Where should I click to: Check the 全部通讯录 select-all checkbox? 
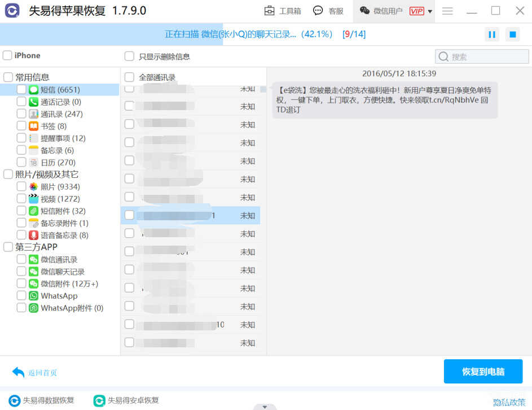(x=129, y=77)
